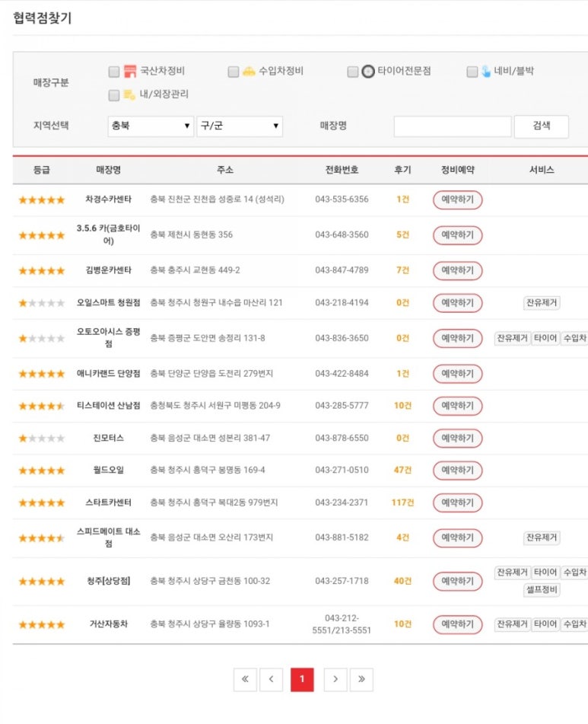
Task: Click the yellow icon for 내/외장관리
Action: tap(129, 94)
